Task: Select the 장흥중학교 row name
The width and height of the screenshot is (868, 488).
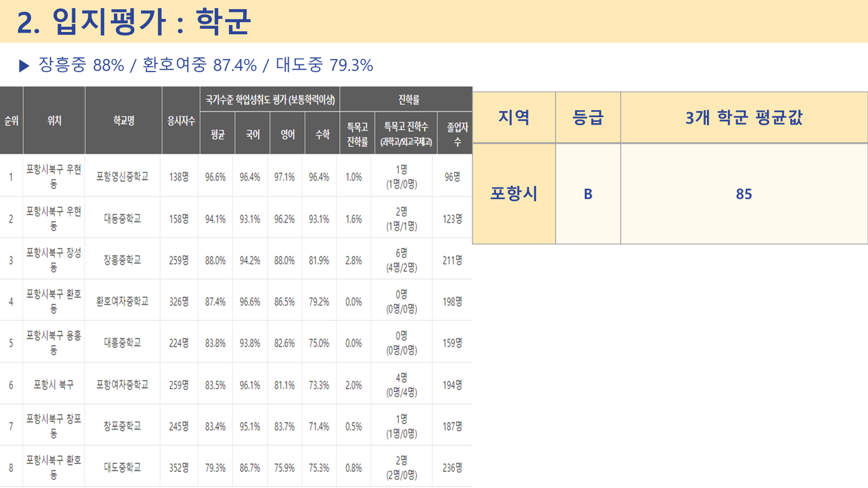Action: click(x=122, y=260)
